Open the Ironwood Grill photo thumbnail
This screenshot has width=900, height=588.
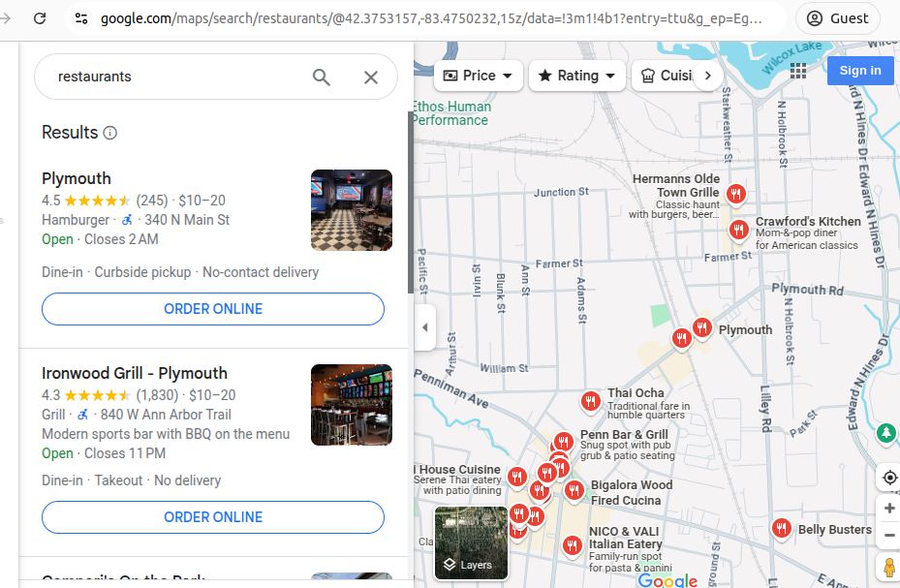click(x=352, y=405)
